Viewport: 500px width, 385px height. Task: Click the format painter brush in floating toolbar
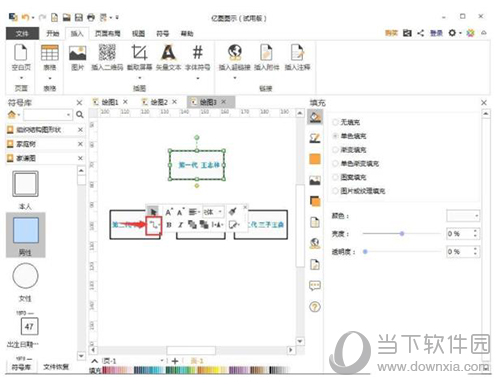pos(233,211)
